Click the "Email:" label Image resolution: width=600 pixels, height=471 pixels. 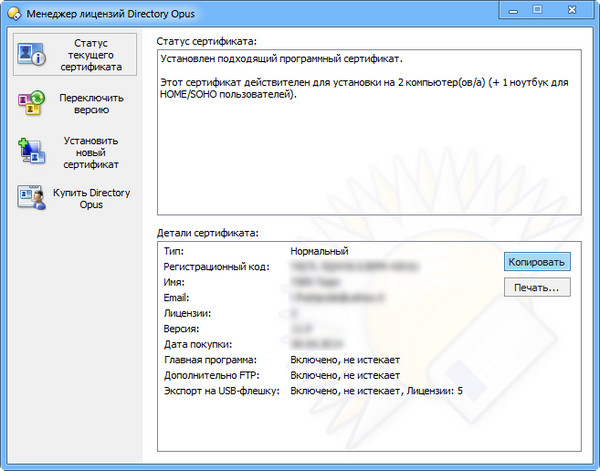click(176, 298)
